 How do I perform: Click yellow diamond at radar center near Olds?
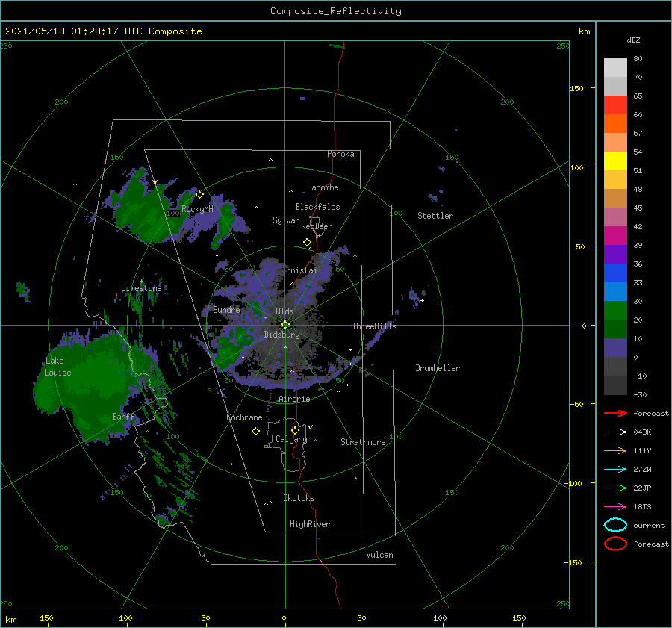pyautogui.click(x=285, y=325)
